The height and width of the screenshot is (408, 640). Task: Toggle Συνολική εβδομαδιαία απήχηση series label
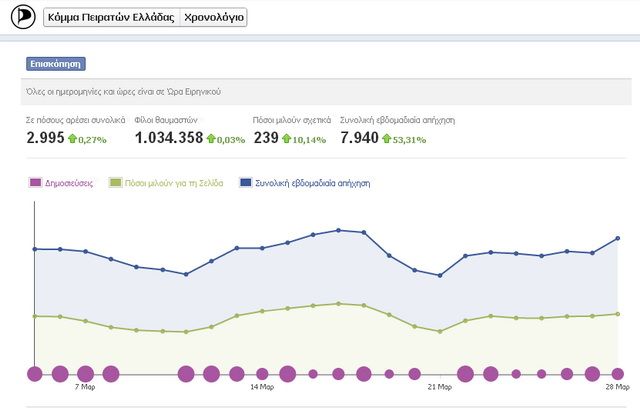311,183
